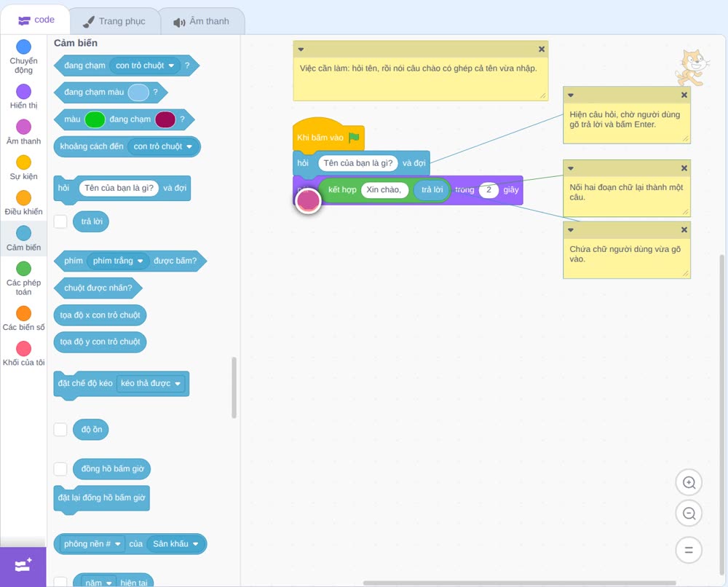The image size is (728, 587).
Task: Click the zoom out magnifier icon
Action: [689, 513]
